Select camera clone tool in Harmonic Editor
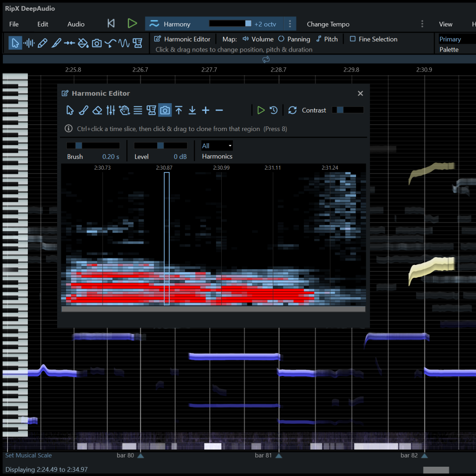The height and width of the screenshot is (476, 476). click(x=165, y=110)
